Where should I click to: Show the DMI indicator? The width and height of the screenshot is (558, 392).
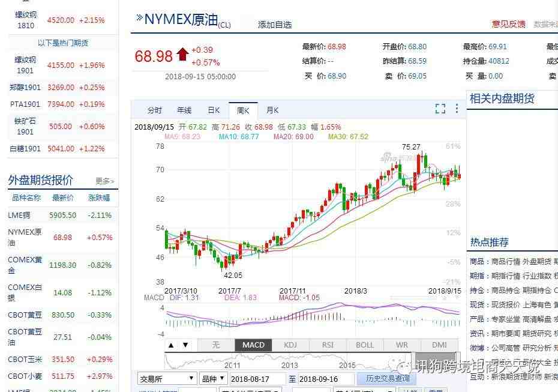439,345
